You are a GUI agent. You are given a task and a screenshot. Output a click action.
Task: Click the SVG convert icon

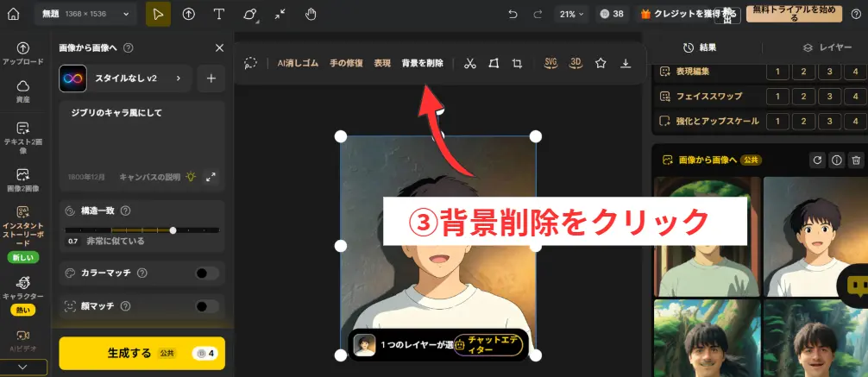point(551,63)
